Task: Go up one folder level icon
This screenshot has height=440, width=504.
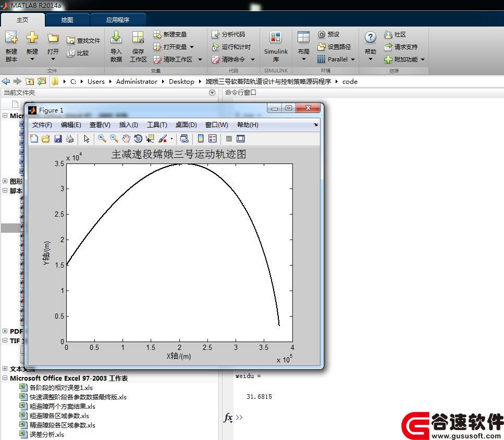Action: [30, 81]
